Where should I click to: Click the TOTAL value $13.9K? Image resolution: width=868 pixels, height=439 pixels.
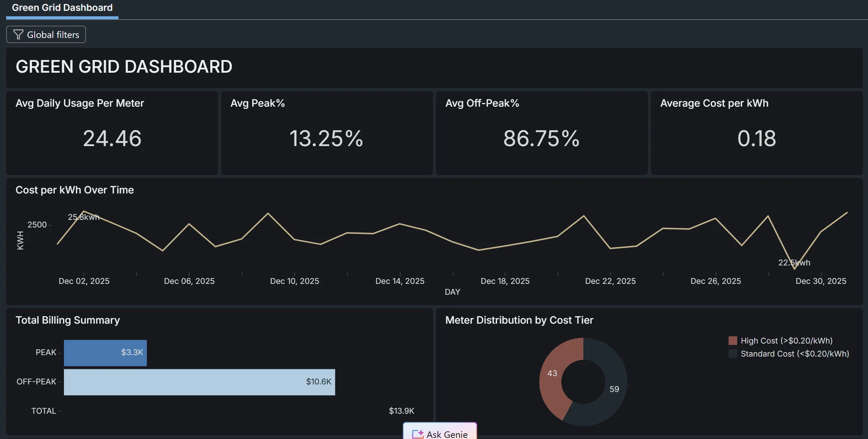(401, 411)
